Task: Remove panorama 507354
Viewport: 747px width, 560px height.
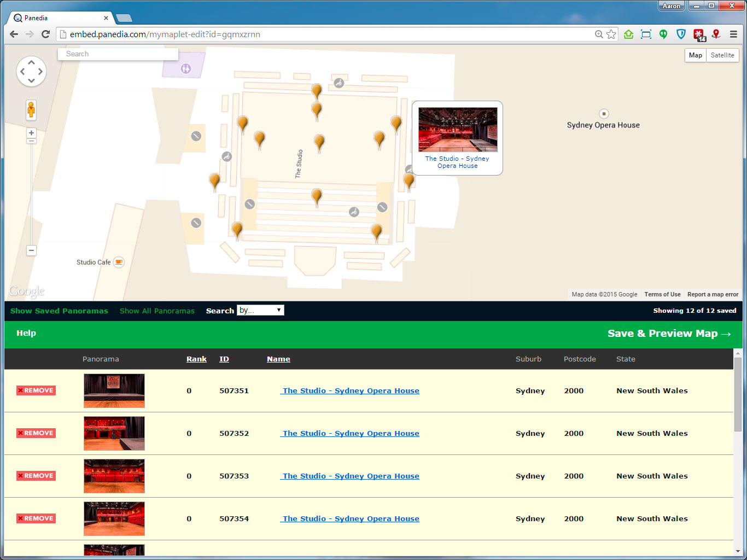Action: click(36, 518)
